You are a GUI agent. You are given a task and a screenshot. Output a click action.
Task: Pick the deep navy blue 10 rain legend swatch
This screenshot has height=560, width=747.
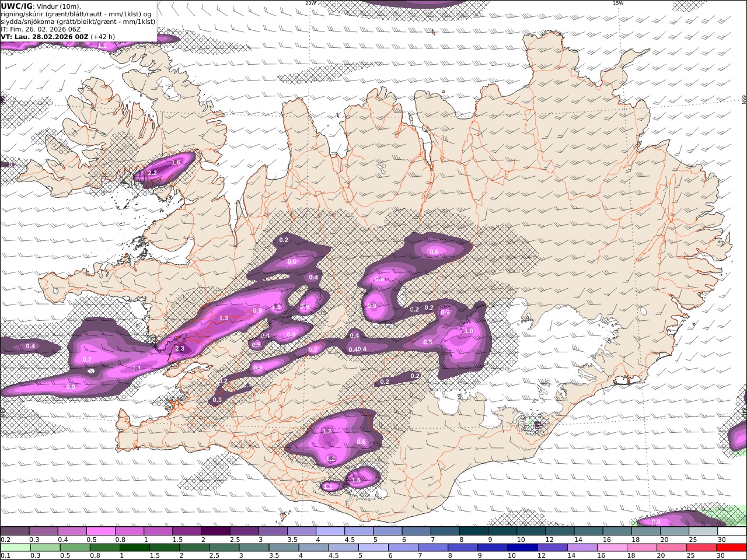point(522,548)
